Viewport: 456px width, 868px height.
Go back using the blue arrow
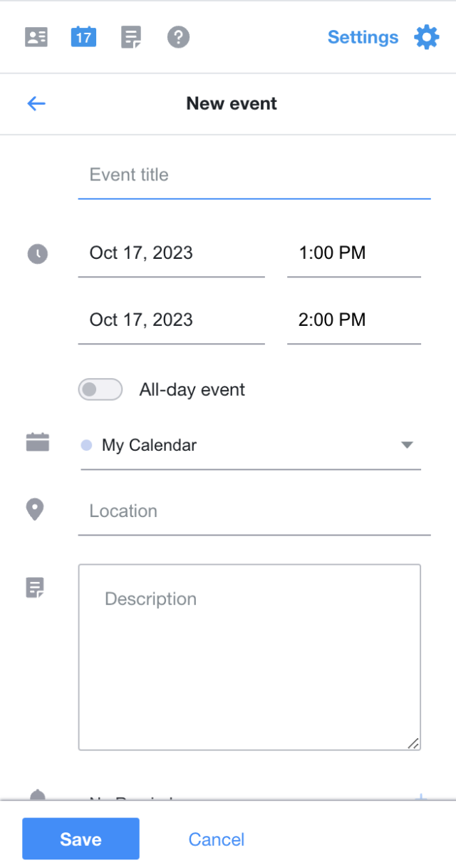coord(36,103)
